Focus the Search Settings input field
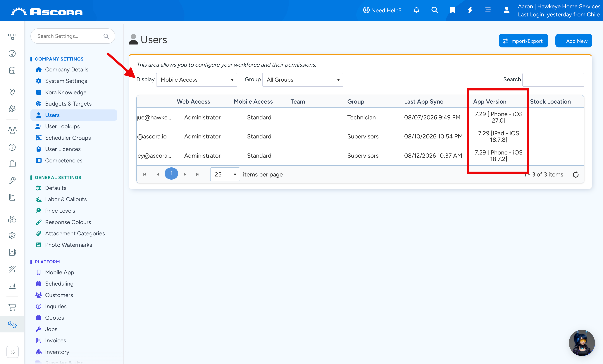This screenshot has height=364, width=603. click(x=73, y=36)
